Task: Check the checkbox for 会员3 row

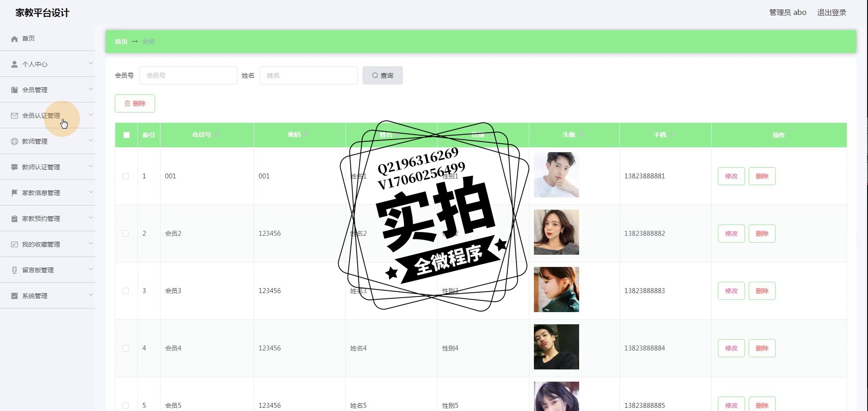Action: click(126, 291)
